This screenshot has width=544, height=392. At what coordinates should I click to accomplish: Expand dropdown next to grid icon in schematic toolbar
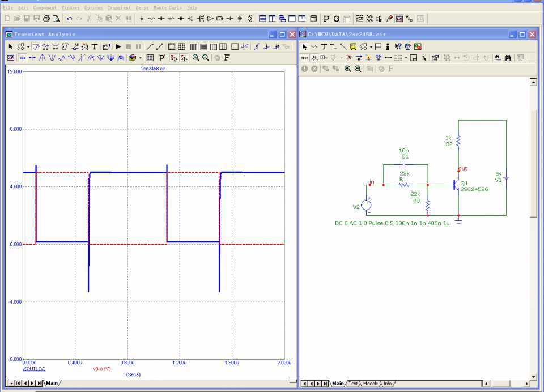point(406,58)
